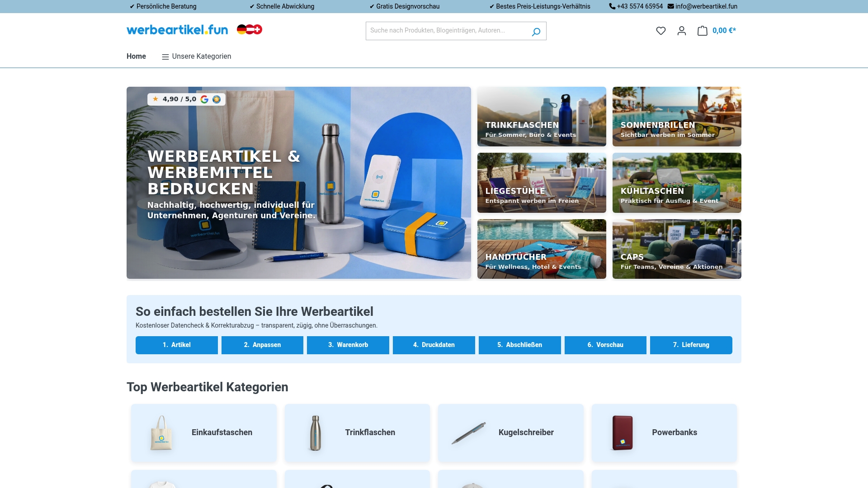
Task: Click the main Werbeartikel & Werbemittel hero banner
Action: (299, 183)
